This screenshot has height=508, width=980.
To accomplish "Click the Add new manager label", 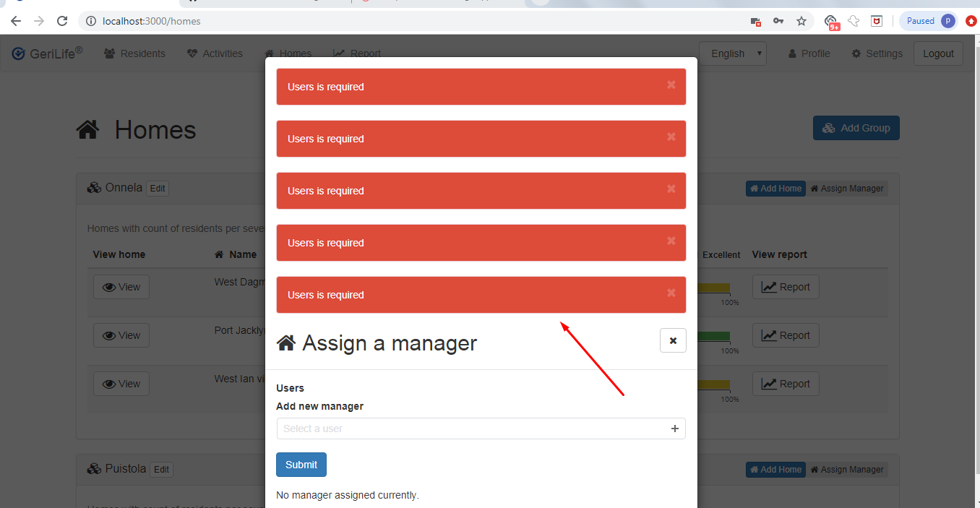I will (x=319, y=406).
